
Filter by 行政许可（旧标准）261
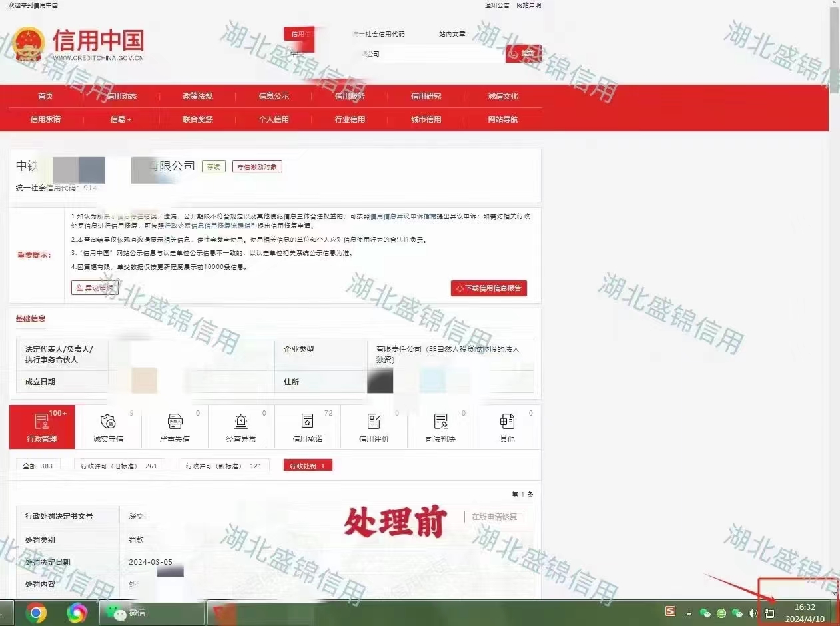click(119, 466)
